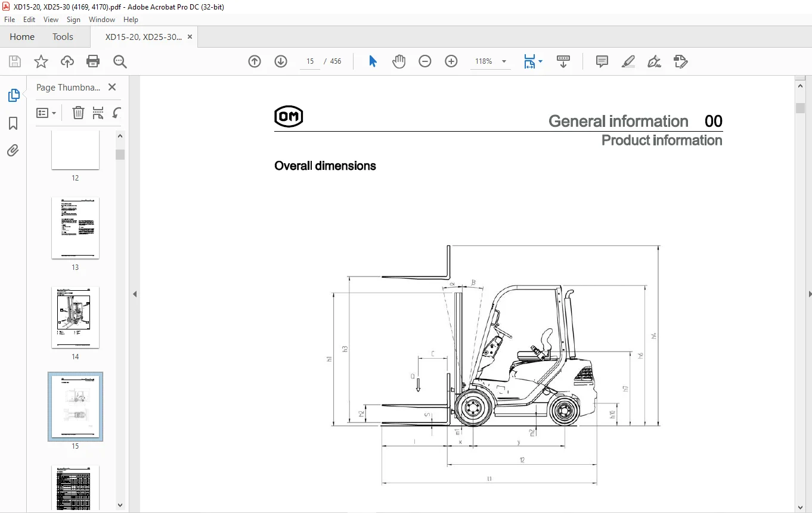Open Page Thumbnails sidebar icon
This screenshot has width=812, height=513.
coord(13,95)
